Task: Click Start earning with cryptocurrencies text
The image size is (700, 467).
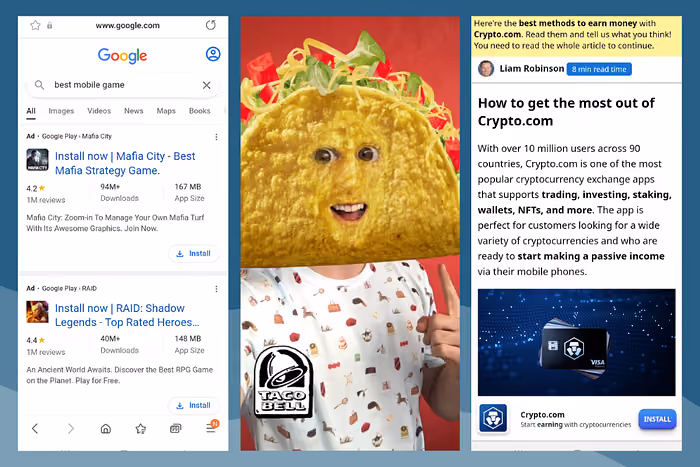Action: pyautogui.click(x=575, y=425)
